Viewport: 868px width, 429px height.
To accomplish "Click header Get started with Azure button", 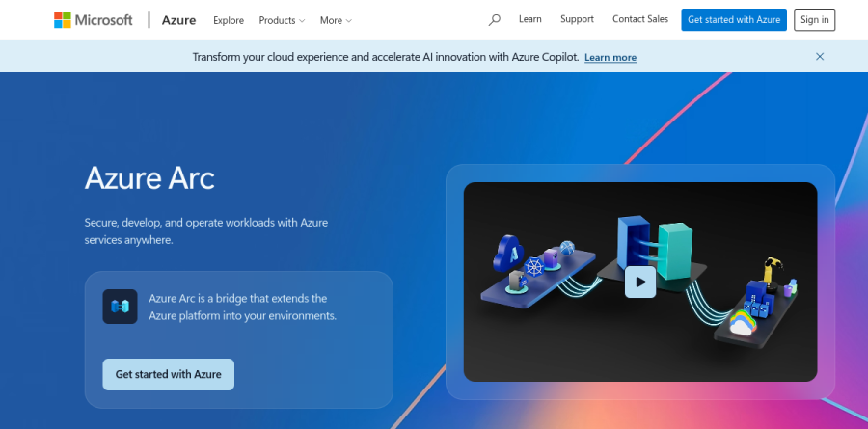I will [734, 20].
